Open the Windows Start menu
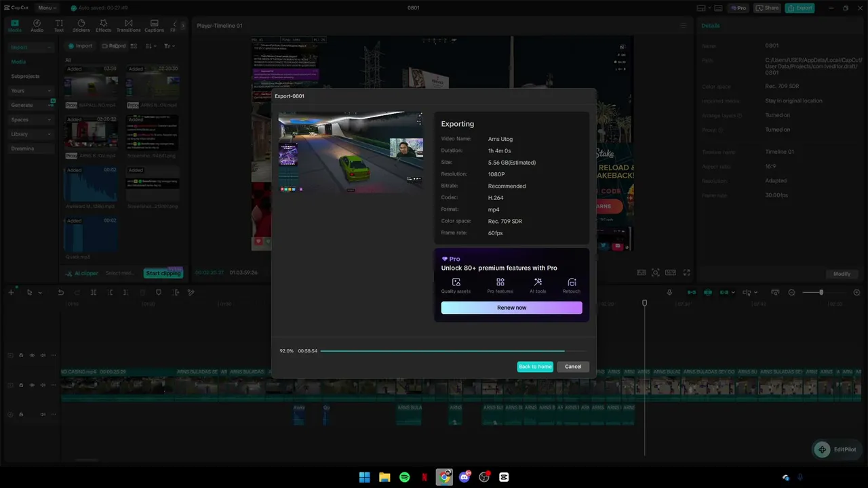Viewport: 868px width, 488px height. pos(364,477)
